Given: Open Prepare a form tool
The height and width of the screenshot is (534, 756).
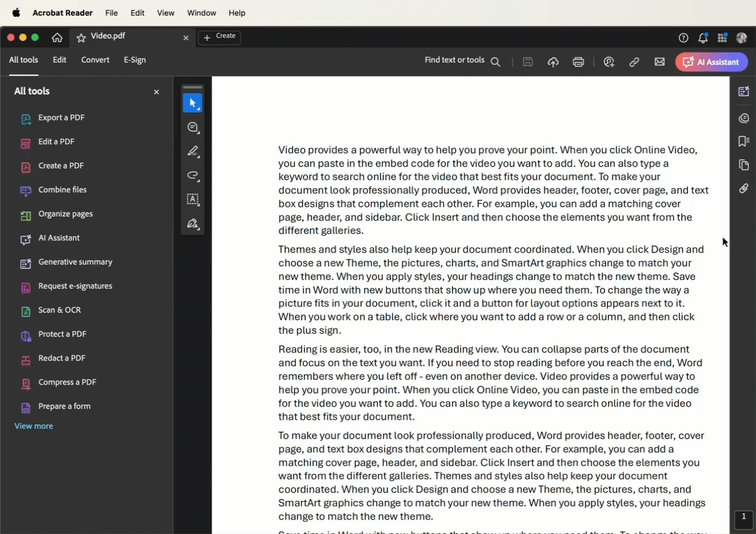Looking at the screenshot, I should point(56,407).
